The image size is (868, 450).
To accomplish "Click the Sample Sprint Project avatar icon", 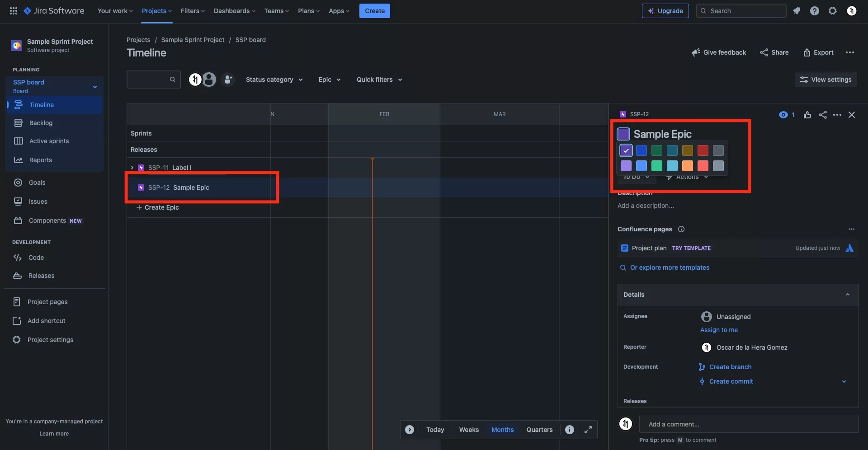I will (x=17, y=45).
